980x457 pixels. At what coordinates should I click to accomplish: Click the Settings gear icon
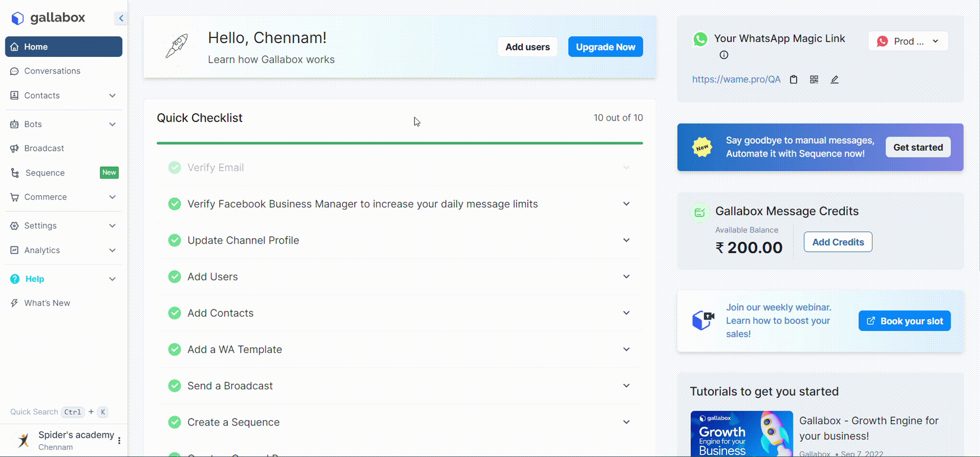(15, 226)
